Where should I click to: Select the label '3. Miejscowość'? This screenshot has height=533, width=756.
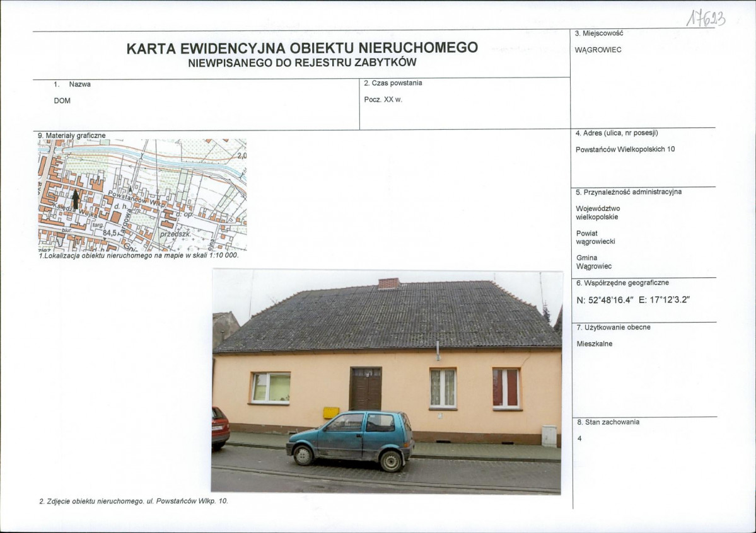[599, 33]
